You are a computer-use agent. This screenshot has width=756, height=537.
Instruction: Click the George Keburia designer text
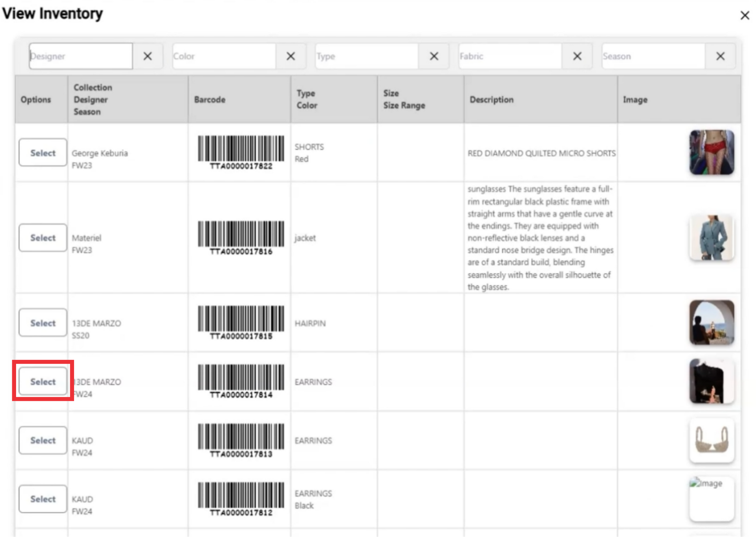point(100,153)
